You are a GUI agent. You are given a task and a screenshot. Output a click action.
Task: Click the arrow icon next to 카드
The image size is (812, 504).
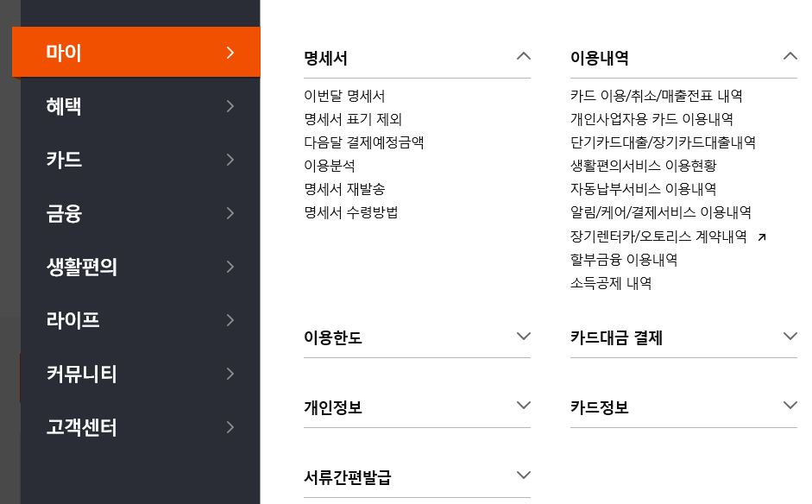[x=230, y=160]
